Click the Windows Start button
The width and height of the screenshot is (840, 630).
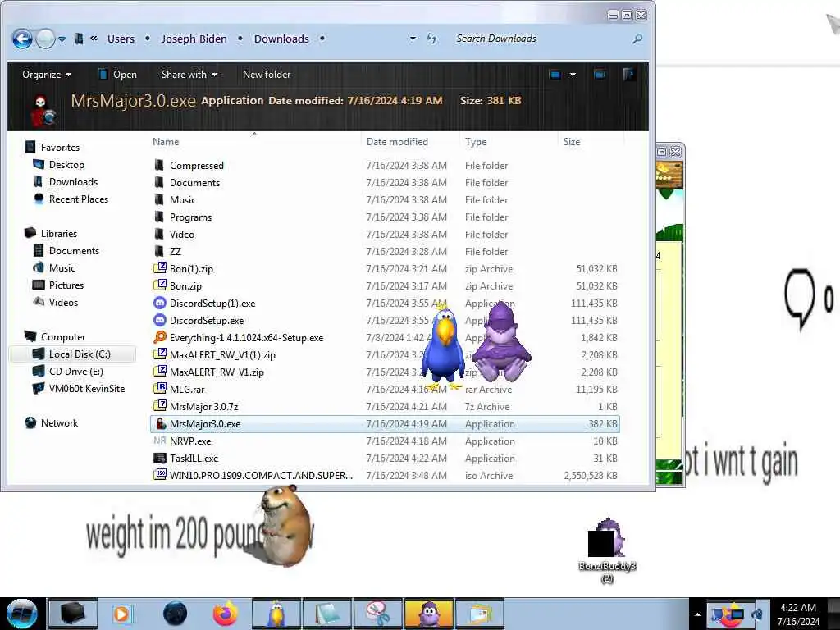22,613
